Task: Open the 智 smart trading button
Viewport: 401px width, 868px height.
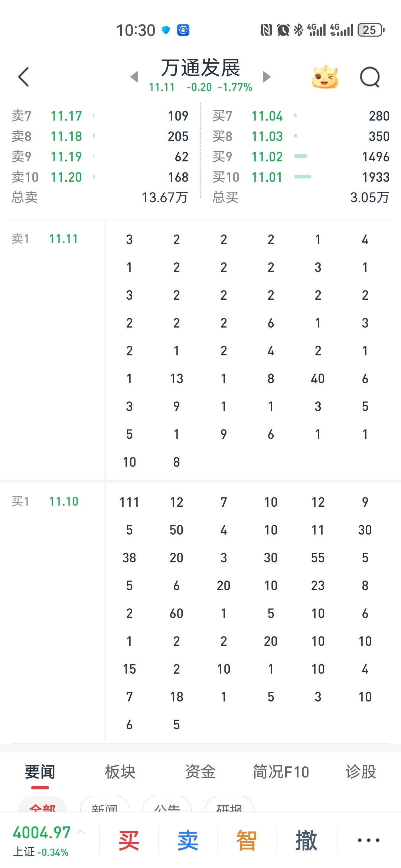Action: tap(247, 840)
